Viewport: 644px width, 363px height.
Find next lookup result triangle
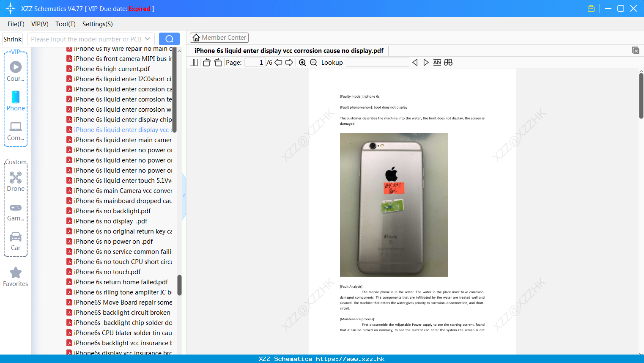click(x=426, y=63)
